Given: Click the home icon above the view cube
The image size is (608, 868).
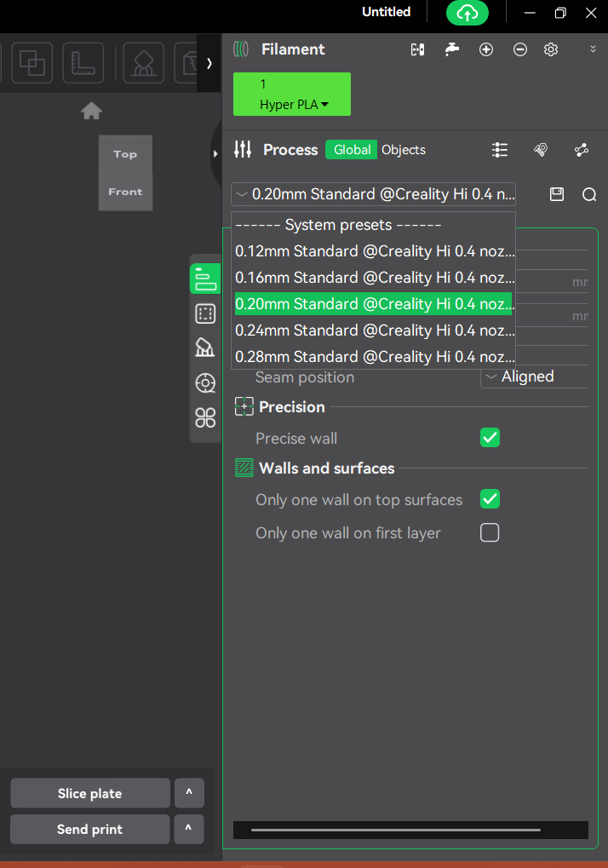Looking at the screenshot, I should (x=91, y=111).
